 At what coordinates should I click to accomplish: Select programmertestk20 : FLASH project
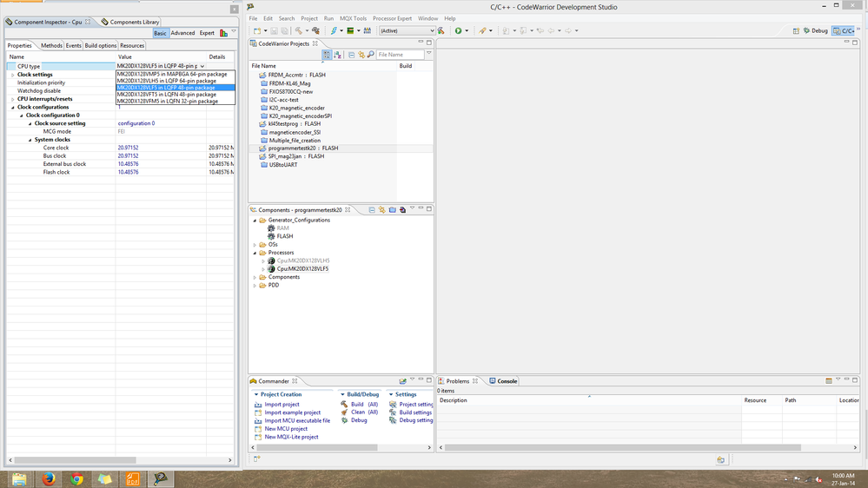(303, 148)
